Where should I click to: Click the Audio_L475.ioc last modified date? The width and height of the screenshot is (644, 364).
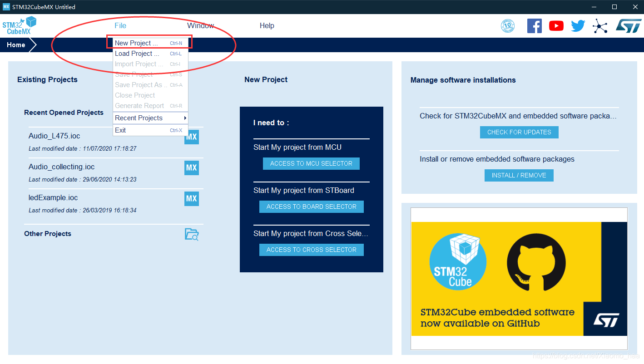(x=83, y=149)
